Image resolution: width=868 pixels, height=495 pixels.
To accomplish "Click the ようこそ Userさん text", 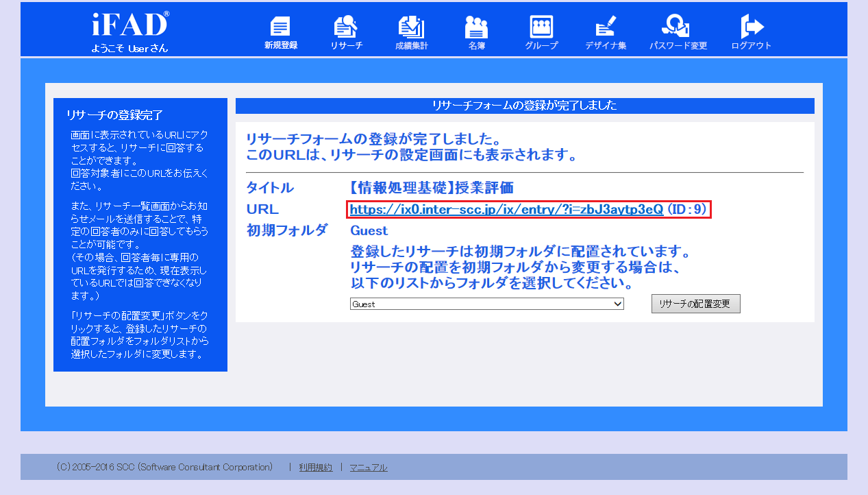I will (129, 48).
